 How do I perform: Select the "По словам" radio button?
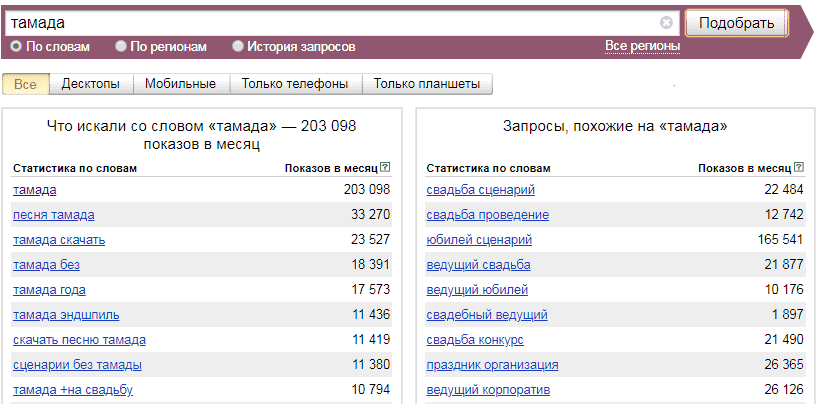pos(16,46)
